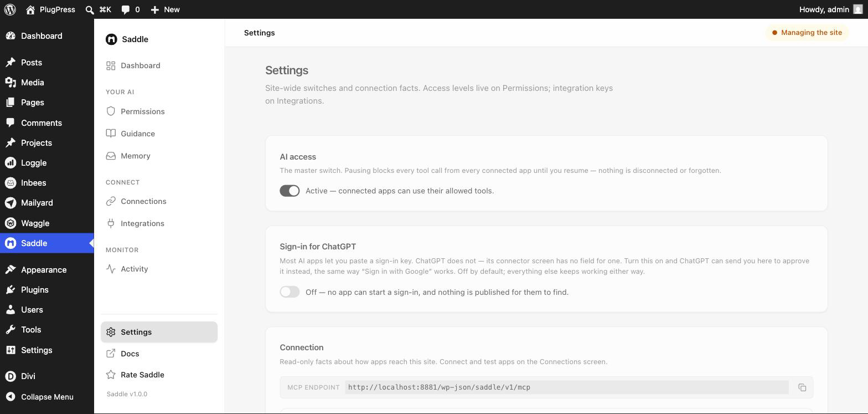Screen dimensions: 868x414
Task: Select Settings in the Saddle sidebar
Action: pos(159,332)
